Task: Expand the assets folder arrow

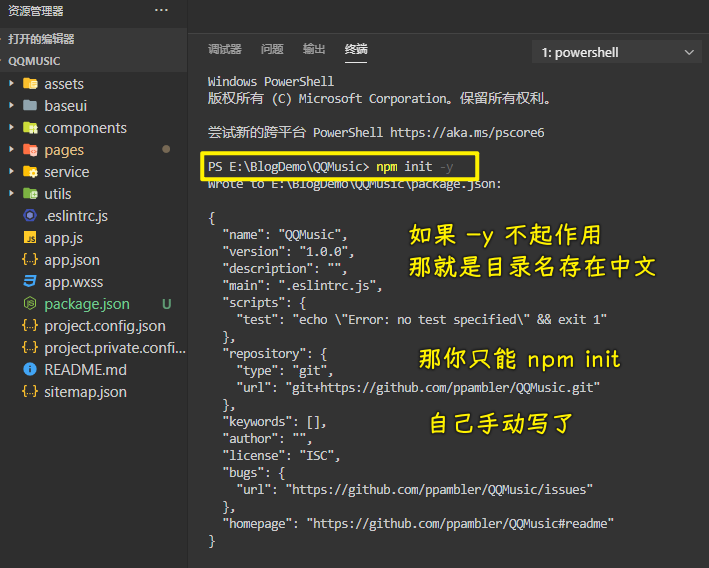Action: click(x=11, y=83)
